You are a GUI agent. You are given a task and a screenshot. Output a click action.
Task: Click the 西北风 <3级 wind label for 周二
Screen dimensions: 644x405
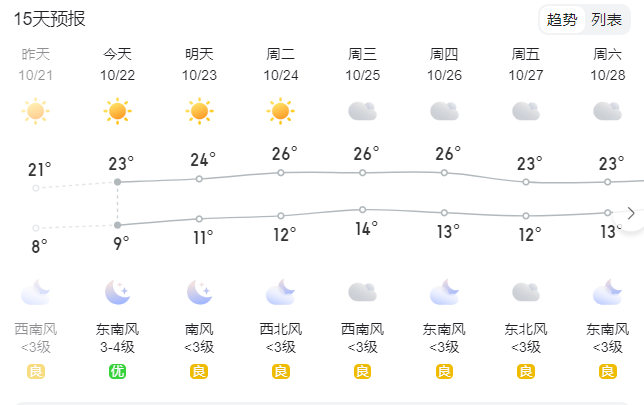[281, 338]
